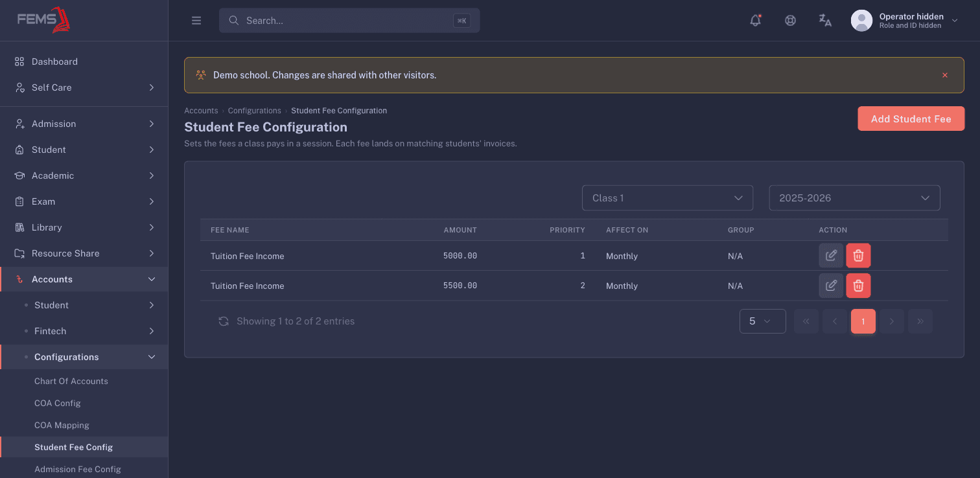Expand the Exam menu
This screenshot has width=980, height=478.
coord(84,201)
